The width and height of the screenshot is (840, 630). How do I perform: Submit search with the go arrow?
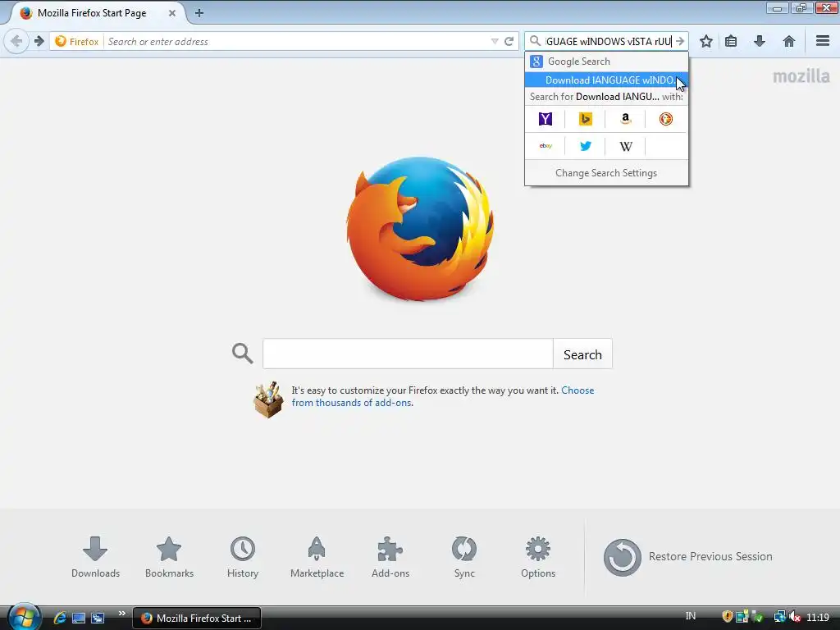pos(680,41)
